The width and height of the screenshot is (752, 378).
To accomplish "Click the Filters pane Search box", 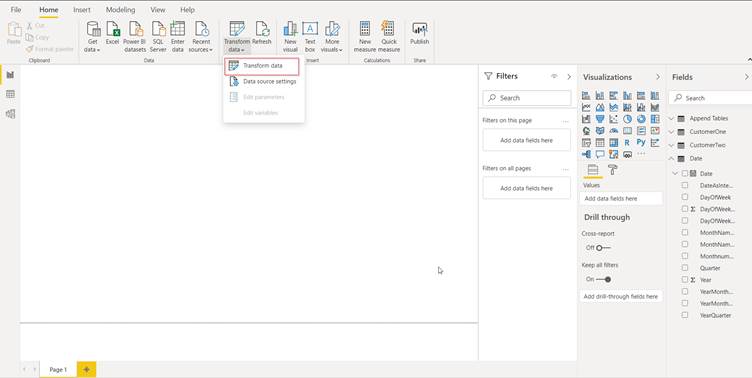I will pos(527,98).
